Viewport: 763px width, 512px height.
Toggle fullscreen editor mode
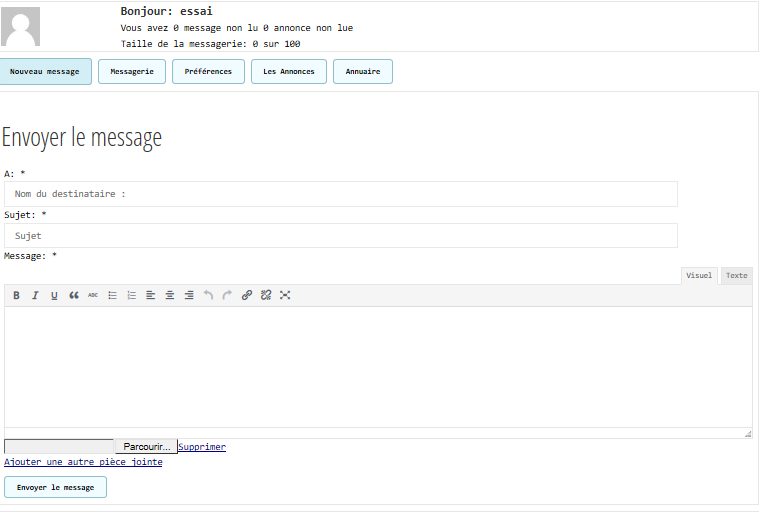(285, 295)
